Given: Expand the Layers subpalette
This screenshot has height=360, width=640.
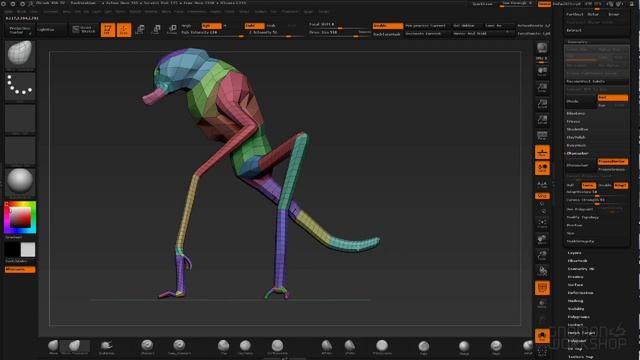Looking at the screenshot, I should click(x=574, y=253).
